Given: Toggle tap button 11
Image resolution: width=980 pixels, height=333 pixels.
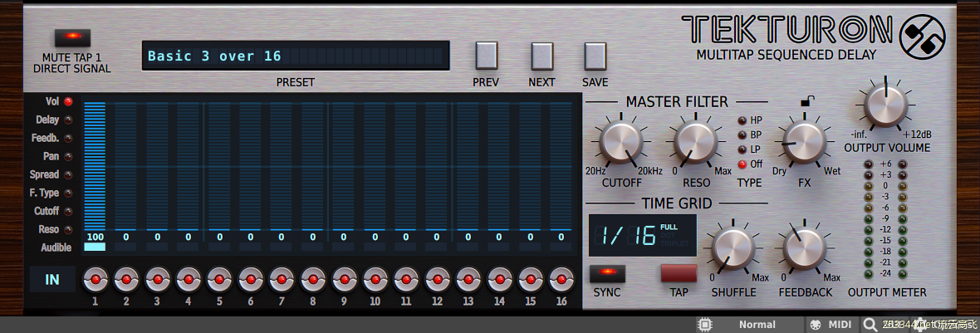Looking at the screenshot, I should point(405,280).
